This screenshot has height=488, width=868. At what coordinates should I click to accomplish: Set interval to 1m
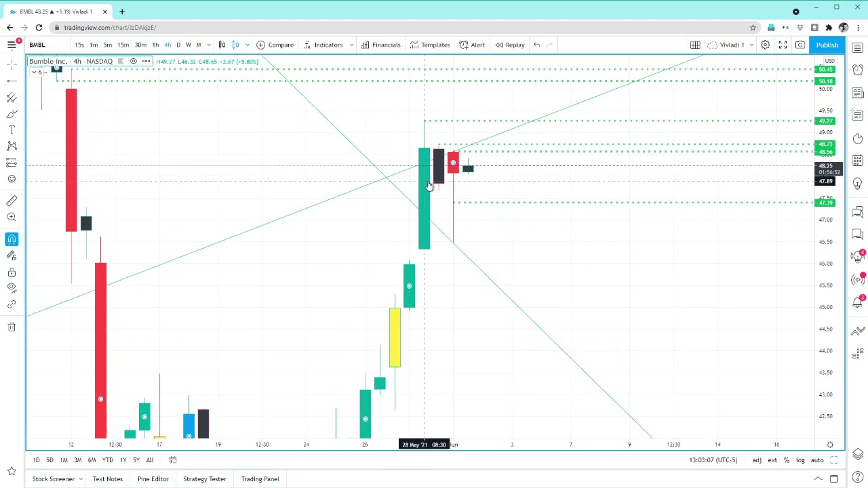pos(94,45)
